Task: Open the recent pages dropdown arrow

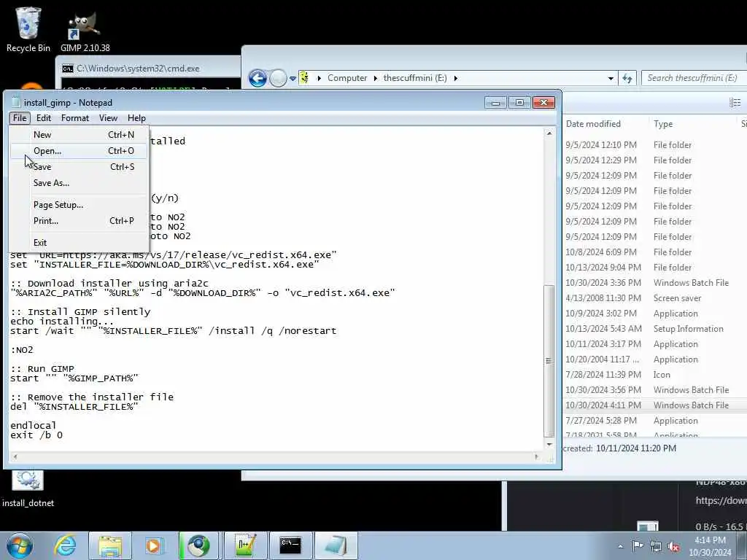Action: [293, 79]
